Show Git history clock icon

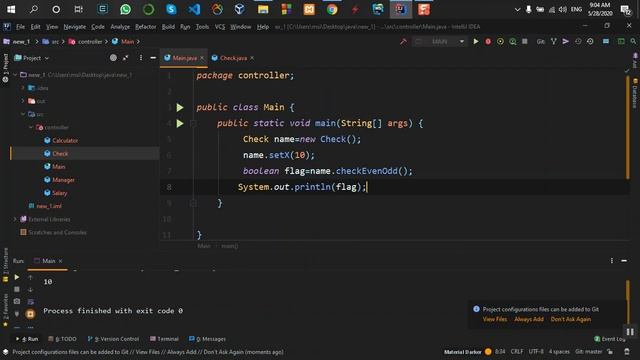578,41
